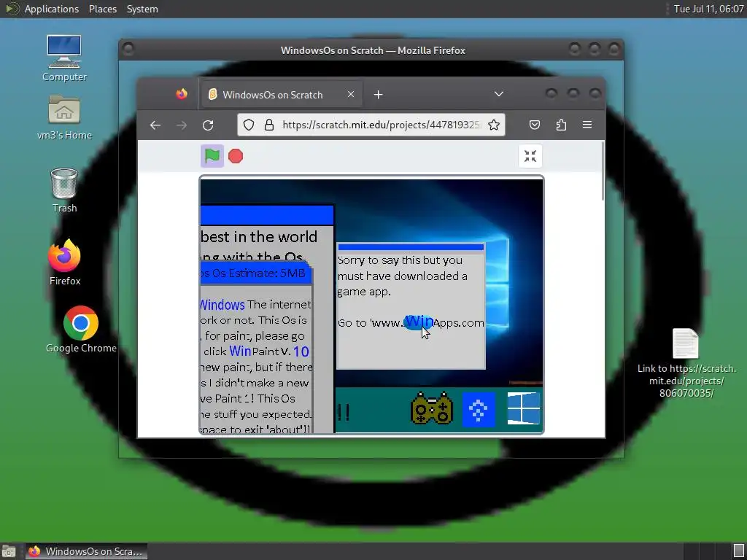Select the Computer desktop icon

point(64,58)
